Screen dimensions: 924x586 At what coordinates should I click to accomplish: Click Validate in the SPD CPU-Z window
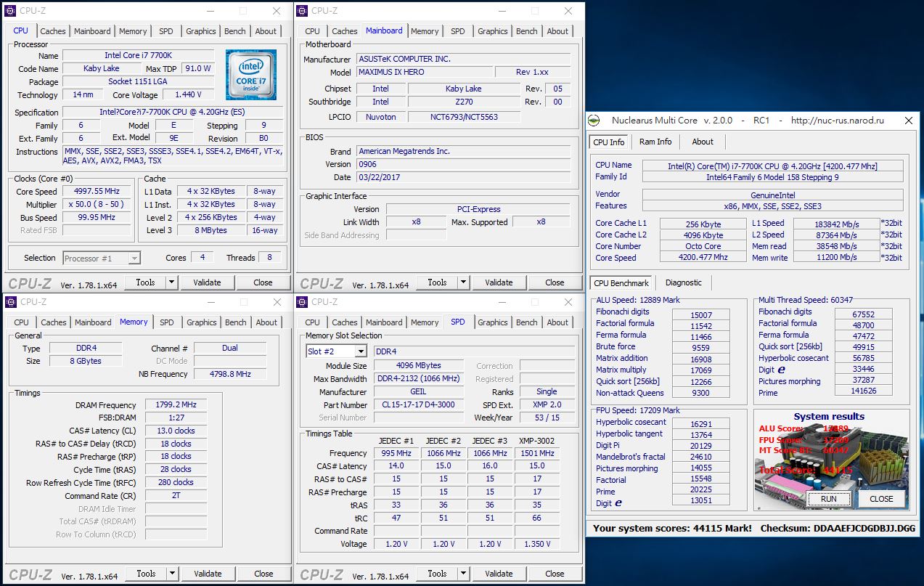(499, 574)
